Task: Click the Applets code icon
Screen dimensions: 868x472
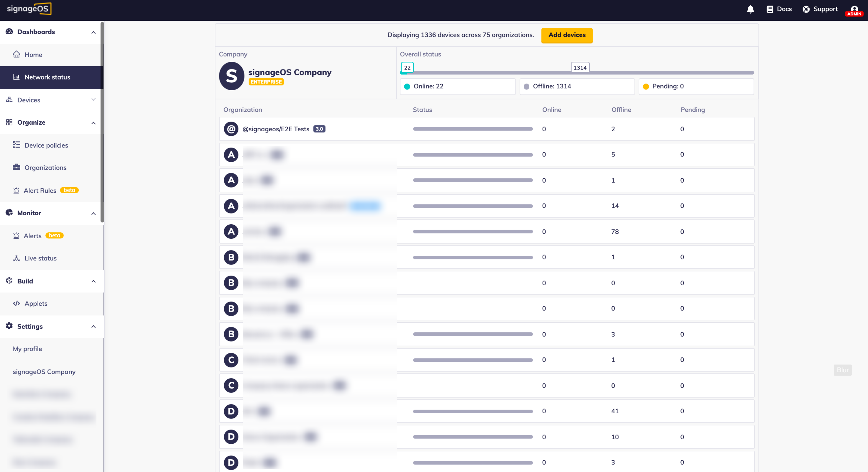Action: [x=16, y=303]
